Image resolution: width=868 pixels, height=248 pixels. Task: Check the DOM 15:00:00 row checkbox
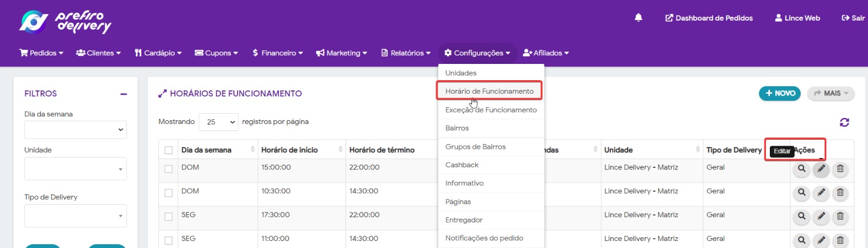point(169,169)
